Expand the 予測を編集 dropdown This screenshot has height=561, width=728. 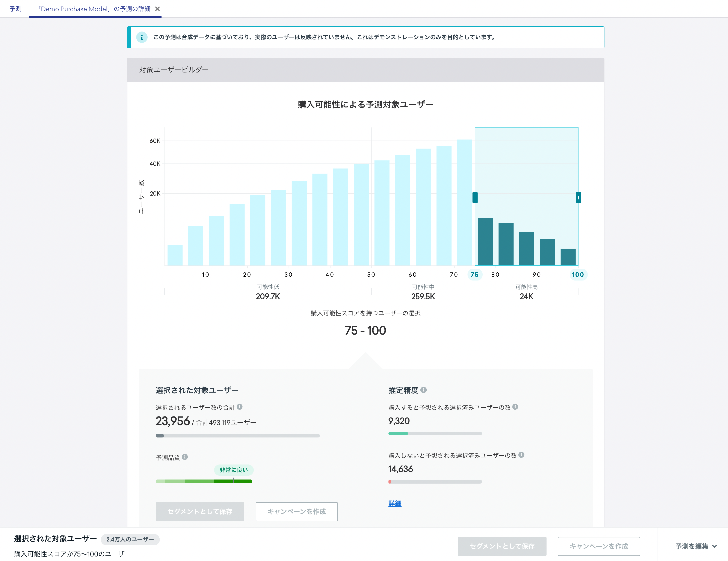click(696, 546)
